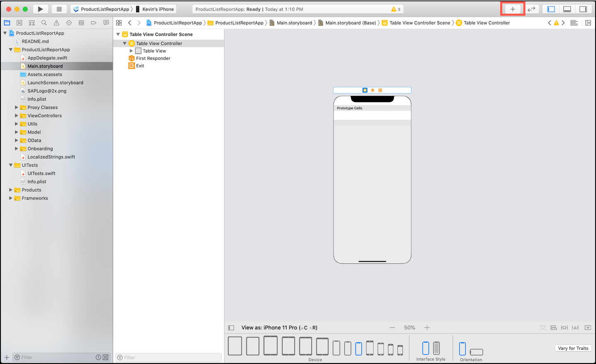Zoom in the storyboard canvas

(427, 328)
